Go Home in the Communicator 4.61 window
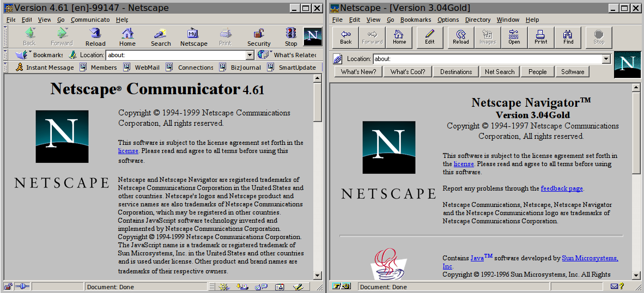 point(127,37)
